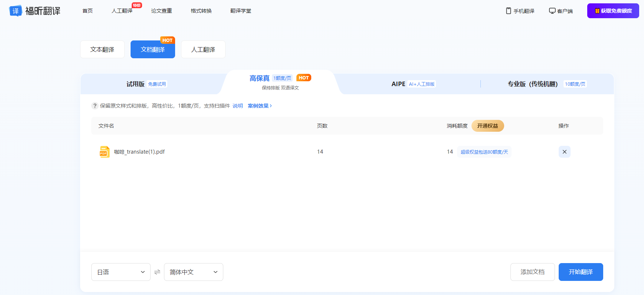Click the 操作 column header
This screenshot has height=295, width=644.
coord(563,126)
